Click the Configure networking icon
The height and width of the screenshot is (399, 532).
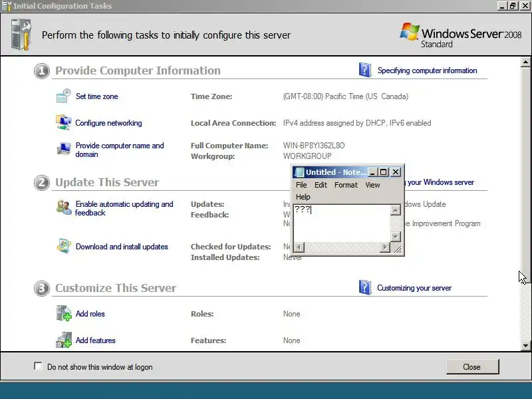(63, 122)
